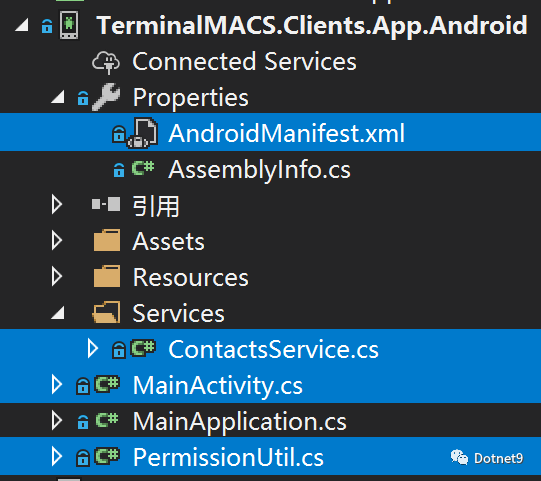Click lock badge beside the Android project
Screen dimensions: 541x481
(x=47, y=26)
